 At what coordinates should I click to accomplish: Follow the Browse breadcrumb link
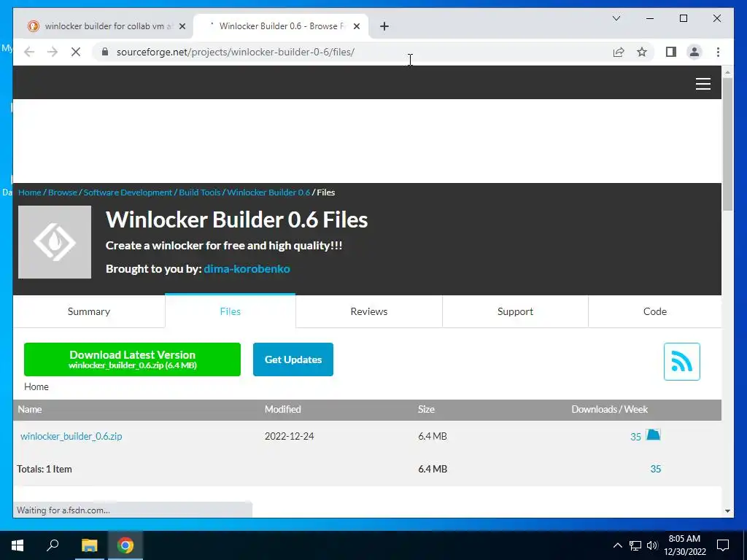63,192
